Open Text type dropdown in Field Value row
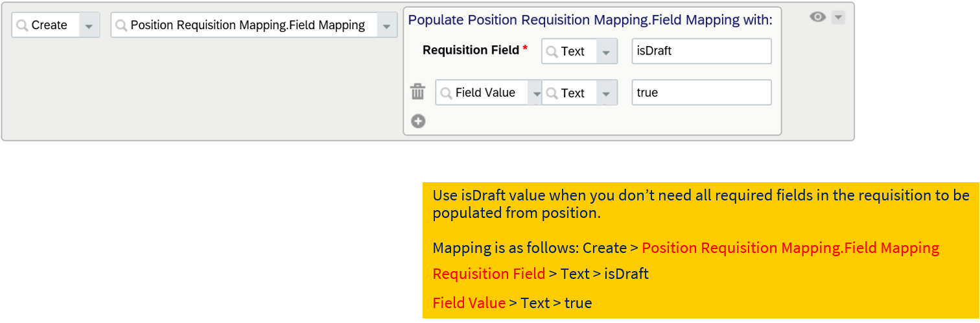The width and height of the screenshot is (980, 323). coord(606,93)
